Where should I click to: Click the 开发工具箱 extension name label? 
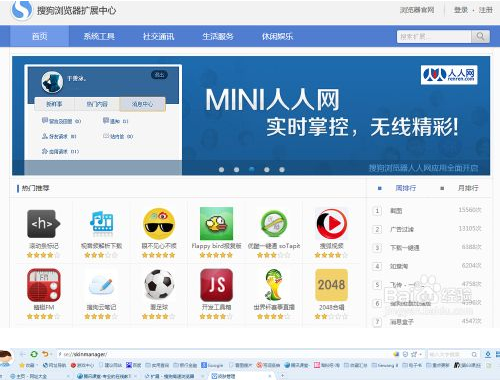tap(216, 307)
